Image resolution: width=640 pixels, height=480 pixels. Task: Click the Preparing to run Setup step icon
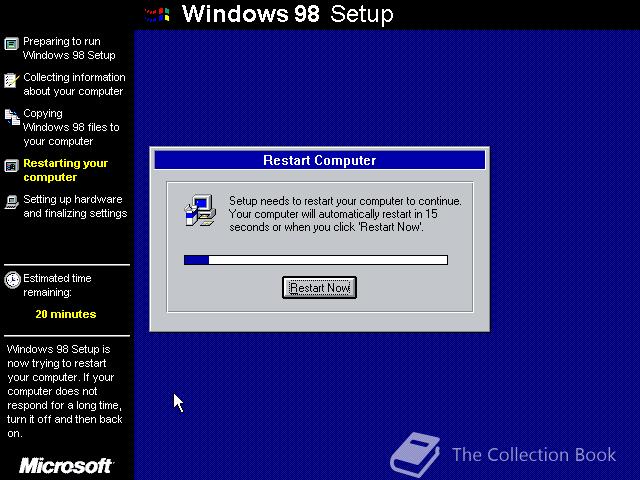point(11,44)
